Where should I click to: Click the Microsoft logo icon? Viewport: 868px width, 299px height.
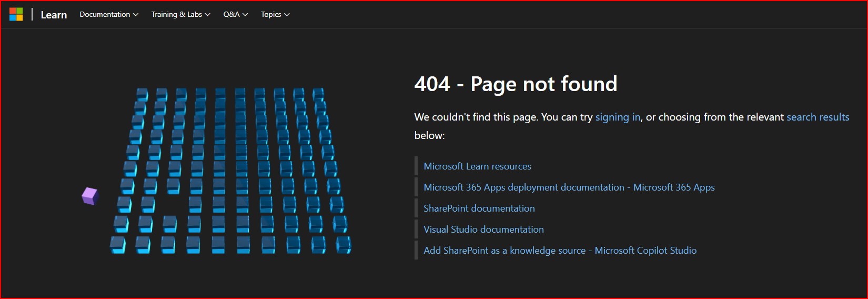click(x=16, y=14)
